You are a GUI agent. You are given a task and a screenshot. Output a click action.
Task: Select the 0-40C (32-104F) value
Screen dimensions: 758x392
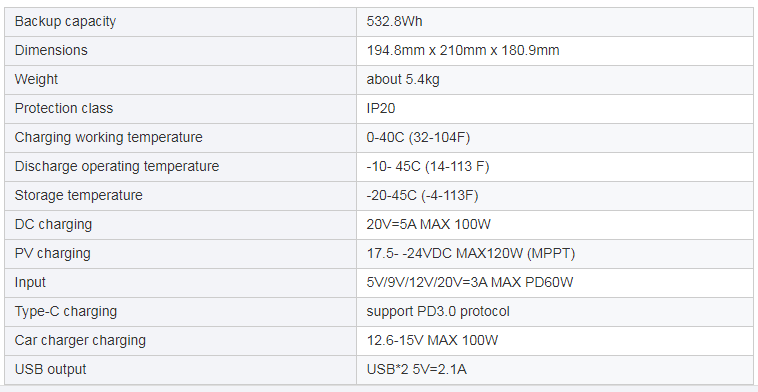418,137
